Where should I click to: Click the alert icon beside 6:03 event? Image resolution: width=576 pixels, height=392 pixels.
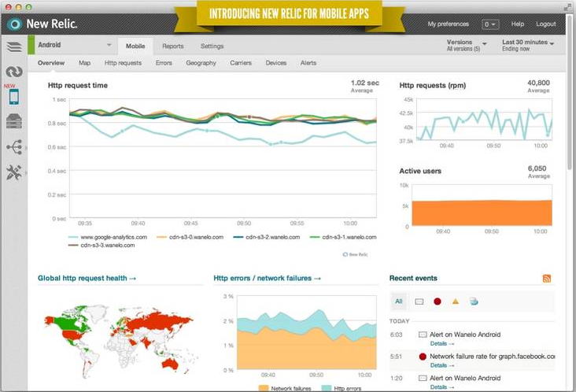[423, 335]
